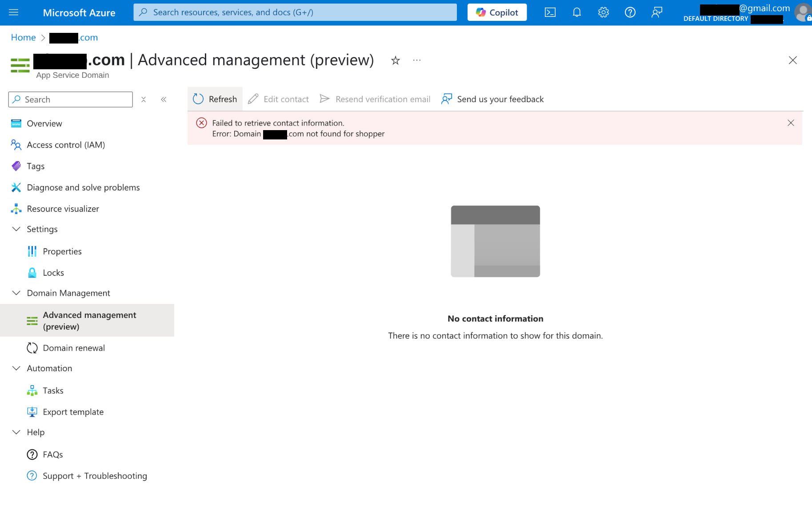Collapse the Automation section
This screenshot has height=524, width=812.
(x=16, y=369)
